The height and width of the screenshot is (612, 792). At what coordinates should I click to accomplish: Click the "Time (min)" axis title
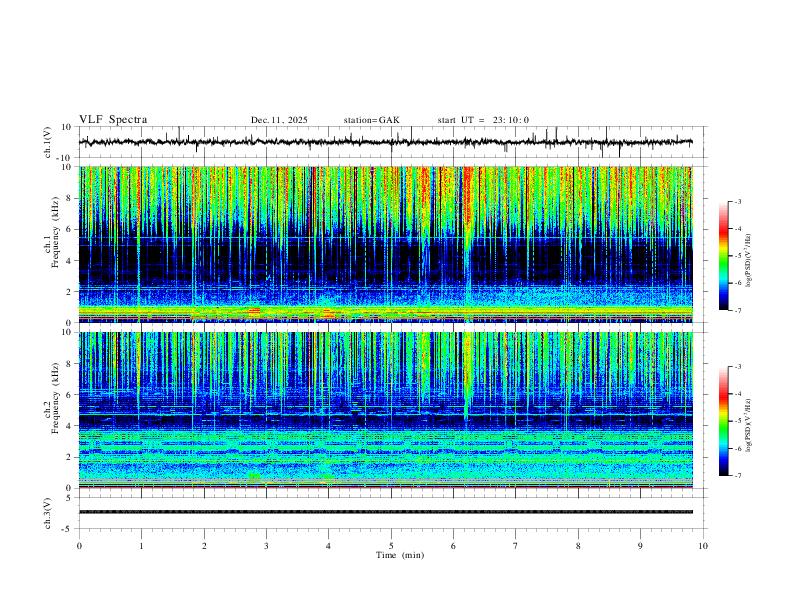400,555
